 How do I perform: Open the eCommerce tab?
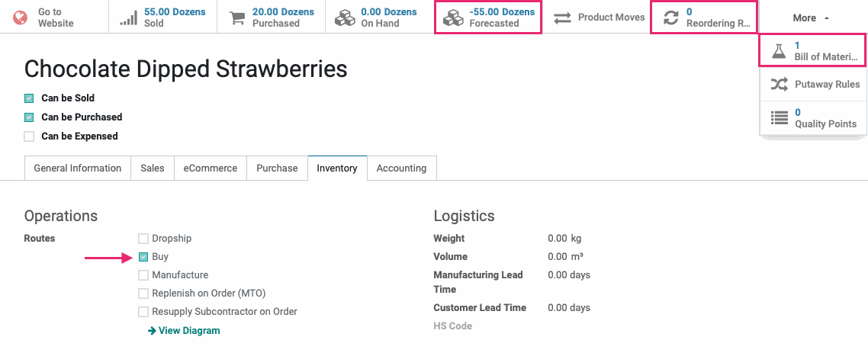pos(211,168)
